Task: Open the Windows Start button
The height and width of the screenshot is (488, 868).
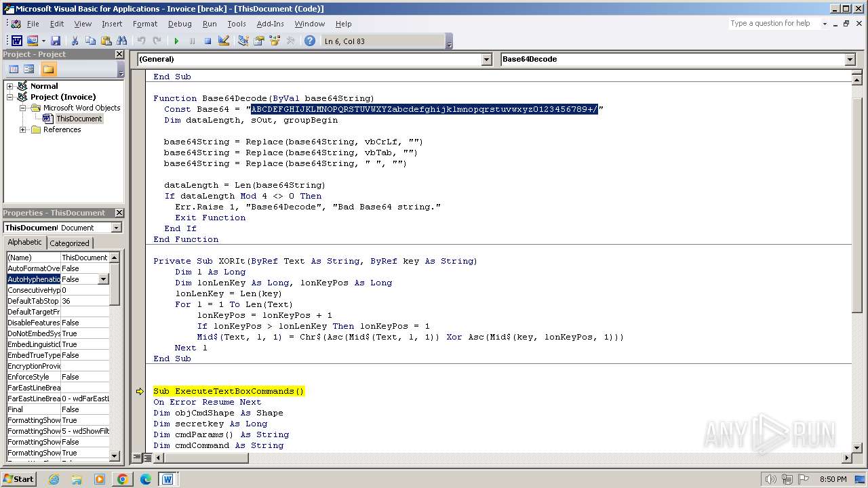Action: pos(19,479)
